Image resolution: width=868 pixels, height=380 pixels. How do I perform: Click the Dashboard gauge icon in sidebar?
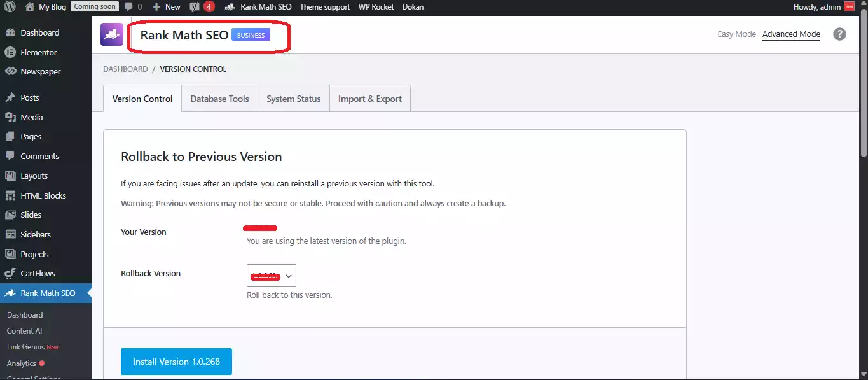pyautogui.click(x=10, y=32)
